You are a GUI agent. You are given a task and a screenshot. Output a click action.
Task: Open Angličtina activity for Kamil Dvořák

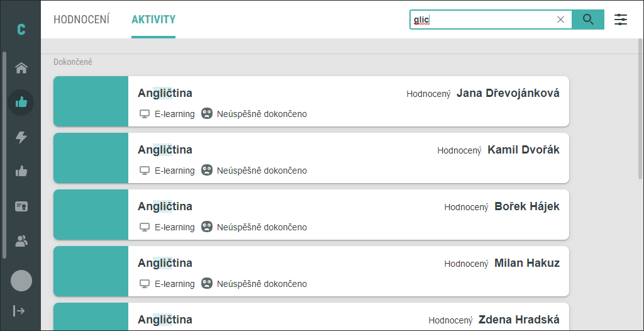(311, 158)
